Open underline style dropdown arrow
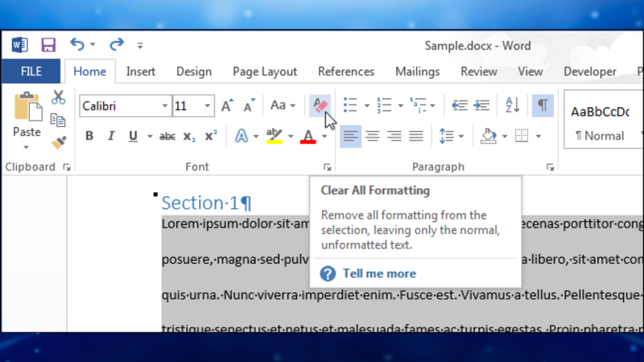 150,136
